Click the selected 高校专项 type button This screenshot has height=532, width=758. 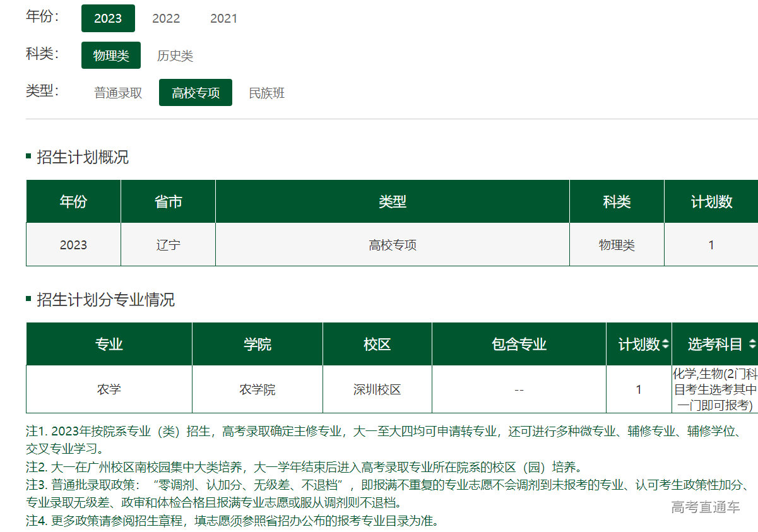pos(195,92)
